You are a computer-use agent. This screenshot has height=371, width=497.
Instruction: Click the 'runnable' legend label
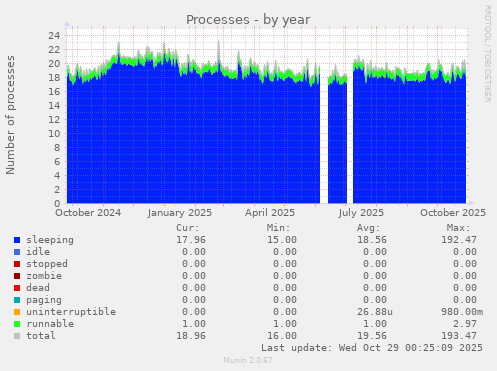click(x=50, y=324)
